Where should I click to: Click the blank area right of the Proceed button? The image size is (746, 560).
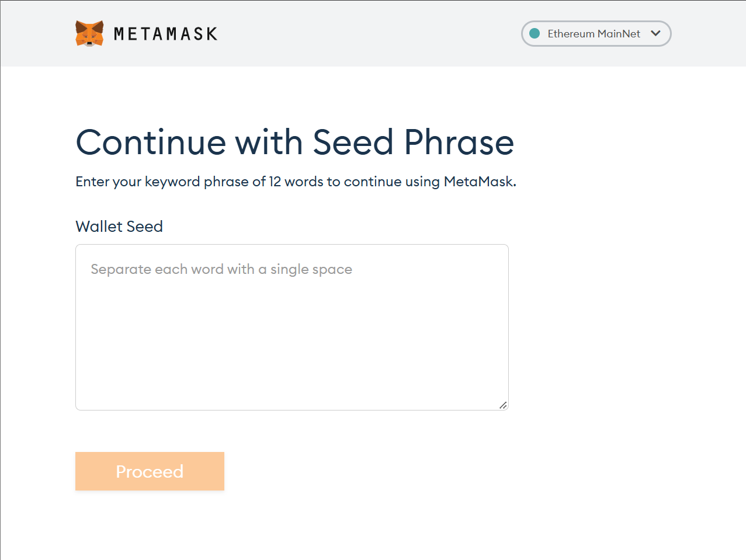[x=409, y=471]
